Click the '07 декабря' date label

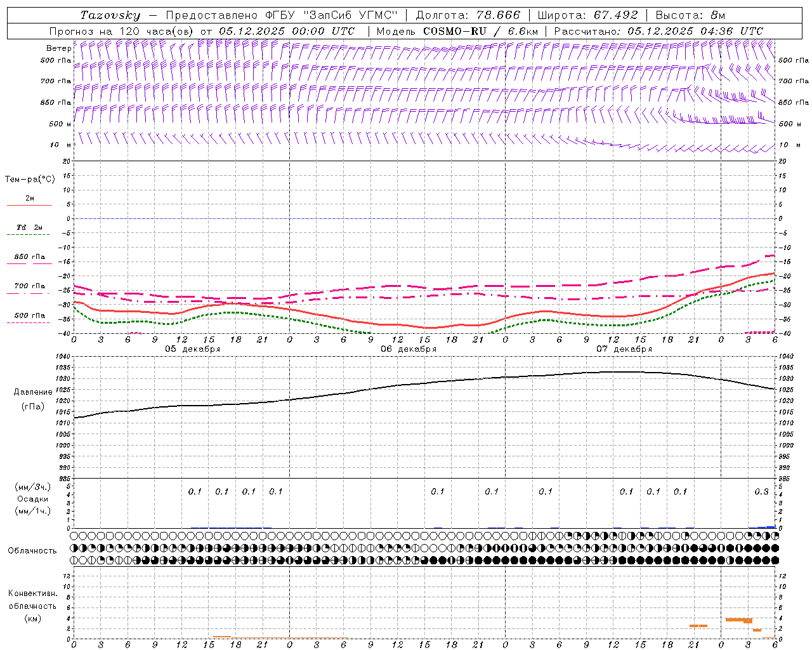point(624,349)
